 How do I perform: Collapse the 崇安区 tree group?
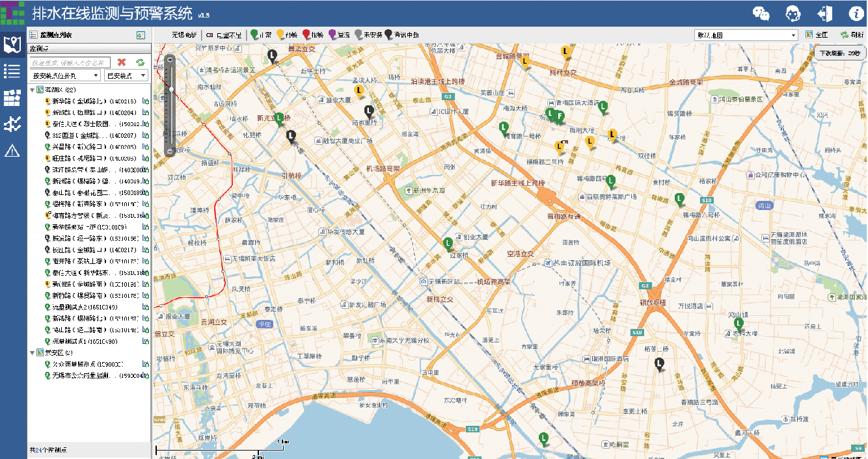pyautogui.click(x=33, y=353)
